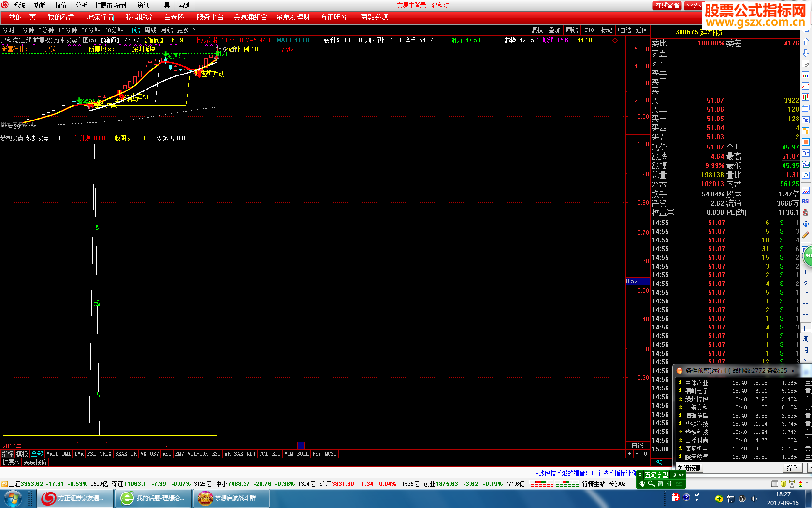Switch chart to 30分钟 period
Image resolution: width=812 pixels, height=508 pixels.
tap(91, 30)
